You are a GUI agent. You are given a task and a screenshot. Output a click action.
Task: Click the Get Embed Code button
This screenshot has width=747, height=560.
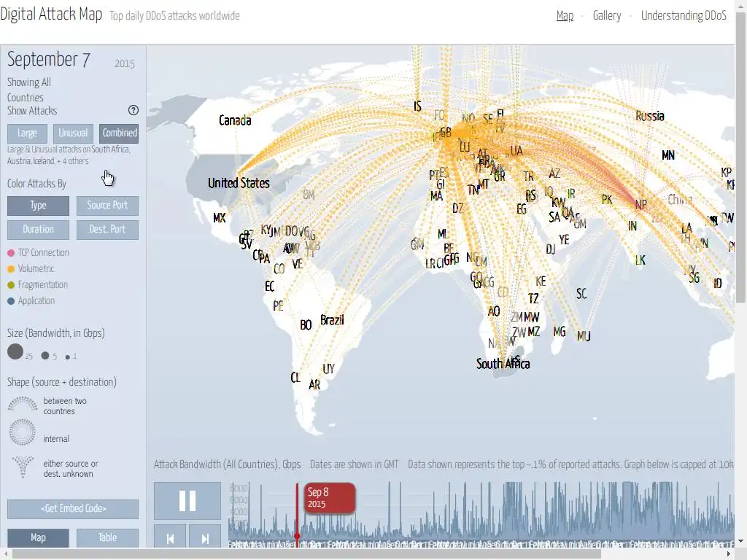coord(73,508)
